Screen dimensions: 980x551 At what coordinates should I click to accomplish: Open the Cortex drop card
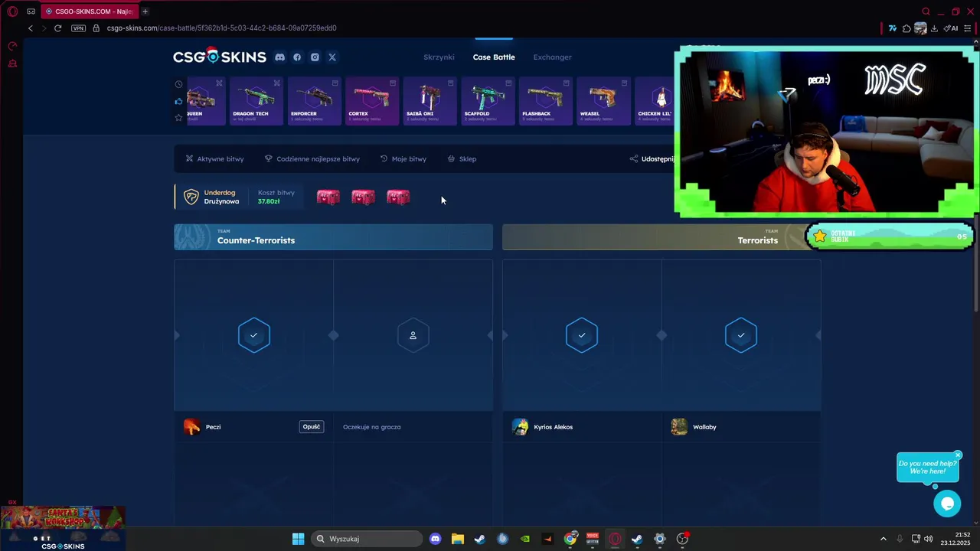click(x=372, y=100)
